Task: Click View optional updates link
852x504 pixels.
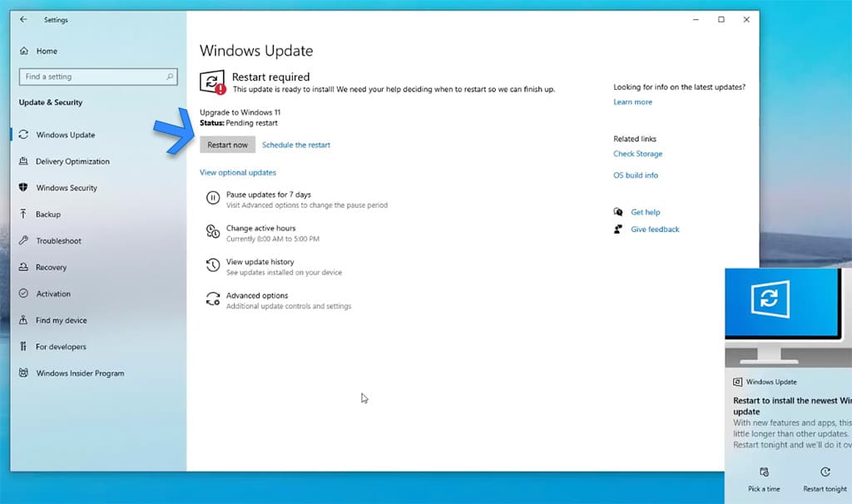Action: [x=238, y=172]
